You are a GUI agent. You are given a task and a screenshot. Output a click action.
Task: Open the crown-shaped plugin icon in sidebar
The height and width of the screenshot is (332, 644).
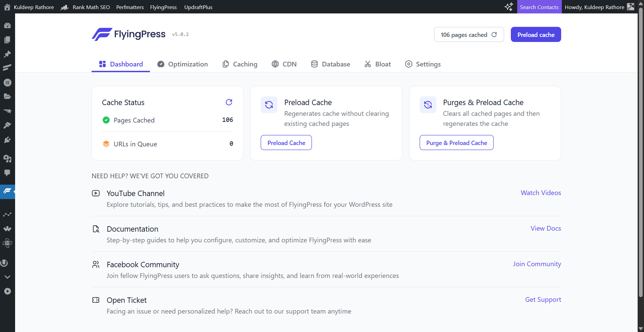click(7, 229)
